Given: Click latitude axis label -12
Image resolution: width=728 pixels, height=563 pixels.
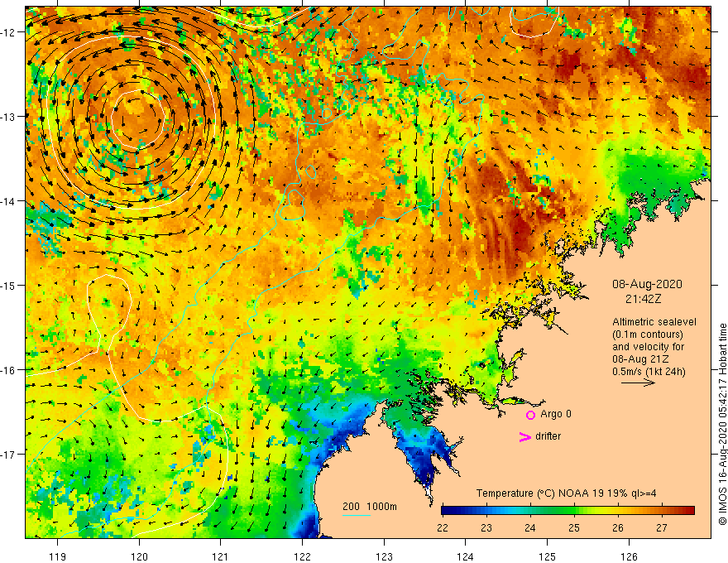Looking at the screenshot, I should pos(8,32).
